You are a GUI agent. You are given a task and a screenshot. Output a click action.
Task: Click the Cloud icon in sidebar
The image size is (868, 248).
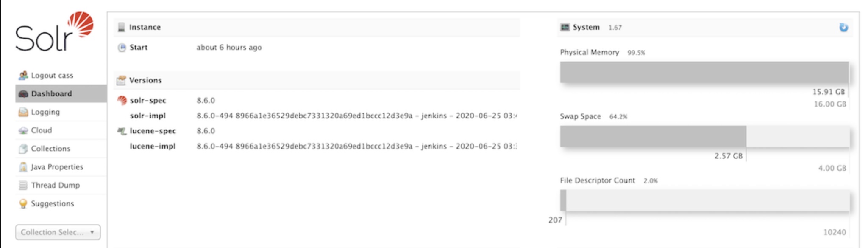(23, 130)
